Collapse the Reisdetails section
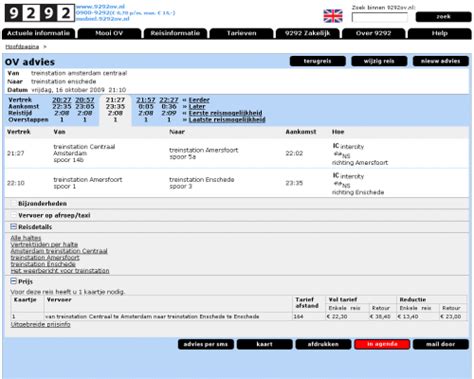This screenshot has width=474, height=379. (x=13, y=227)
